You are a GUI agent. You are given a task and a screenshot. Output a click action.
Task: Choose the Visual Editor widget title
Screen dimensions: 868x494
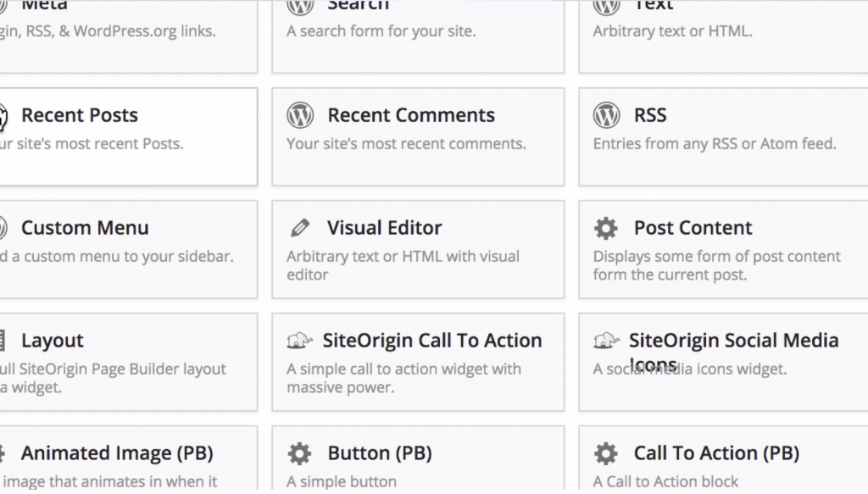click(384, 228)
